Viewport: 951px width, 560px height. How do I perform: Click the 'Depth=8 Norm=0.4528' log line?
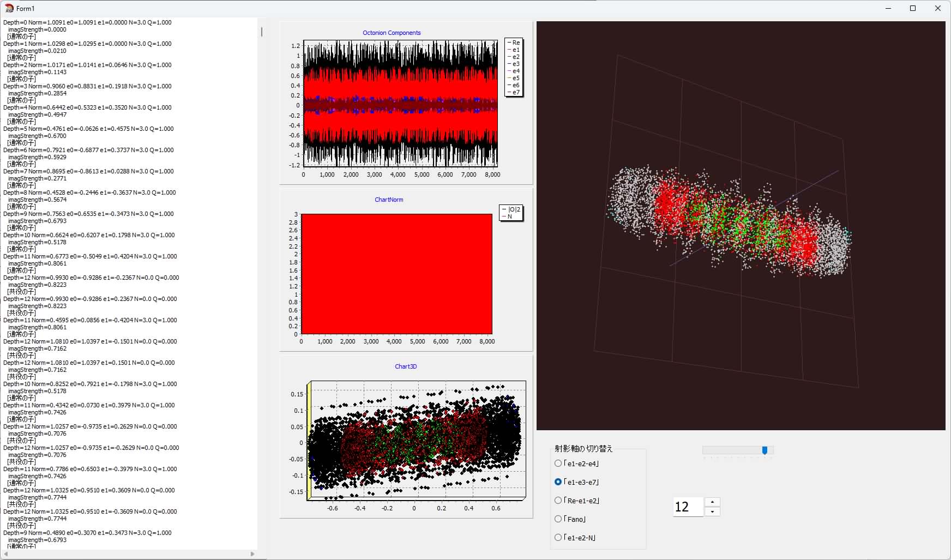[89, 192]
